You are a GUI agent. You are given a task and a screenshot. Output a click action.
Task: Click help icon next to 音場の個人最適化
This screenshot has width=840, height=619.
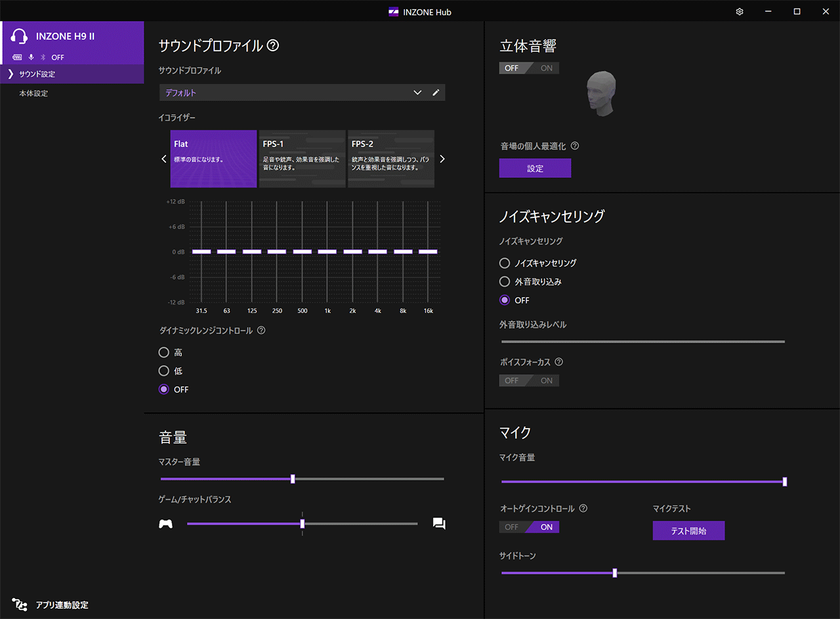pyautogui.click(x=575, y=146)
